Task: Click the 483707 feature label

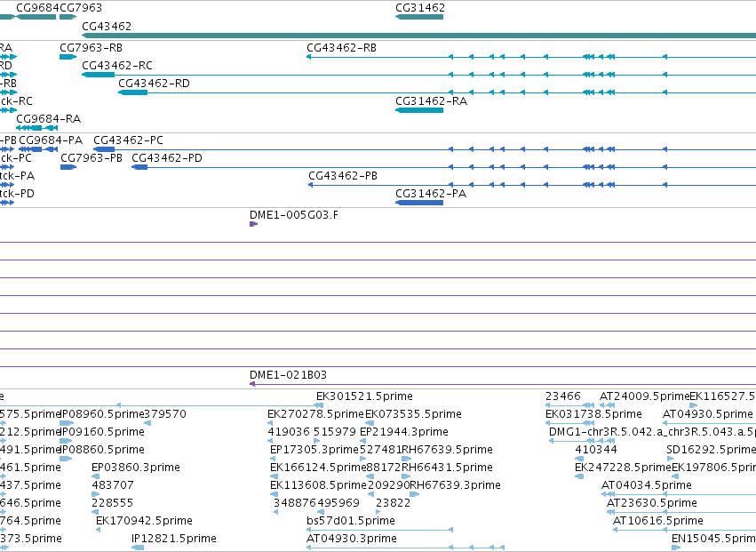Action: pyautogui.click(x=113, y=486)
